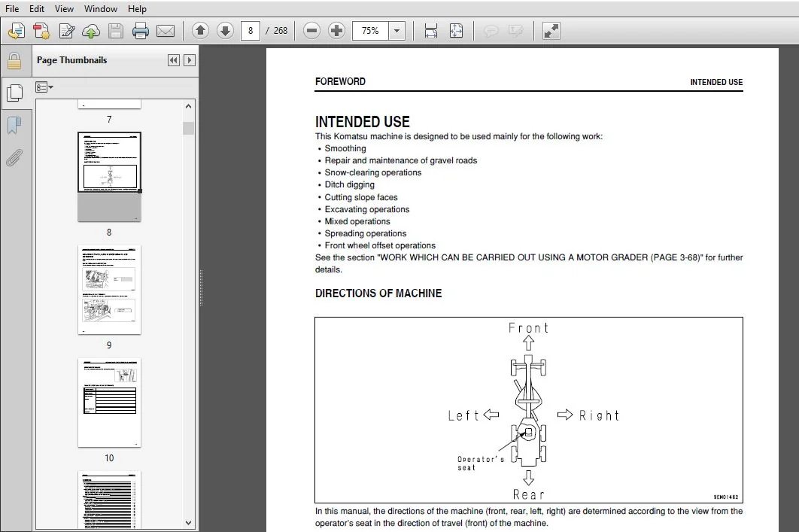The height and width of the screenshot is (532, 799).
Task: Click 'Excavating operations' bullet text
Action: (x=367, y=209)
